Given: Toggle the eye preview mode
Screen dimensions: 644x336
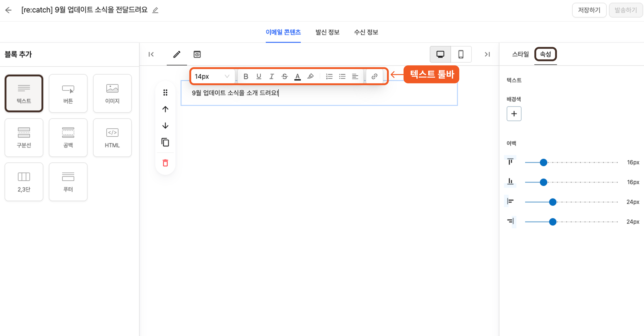Looking at the screenshot, I should (197, 54).
